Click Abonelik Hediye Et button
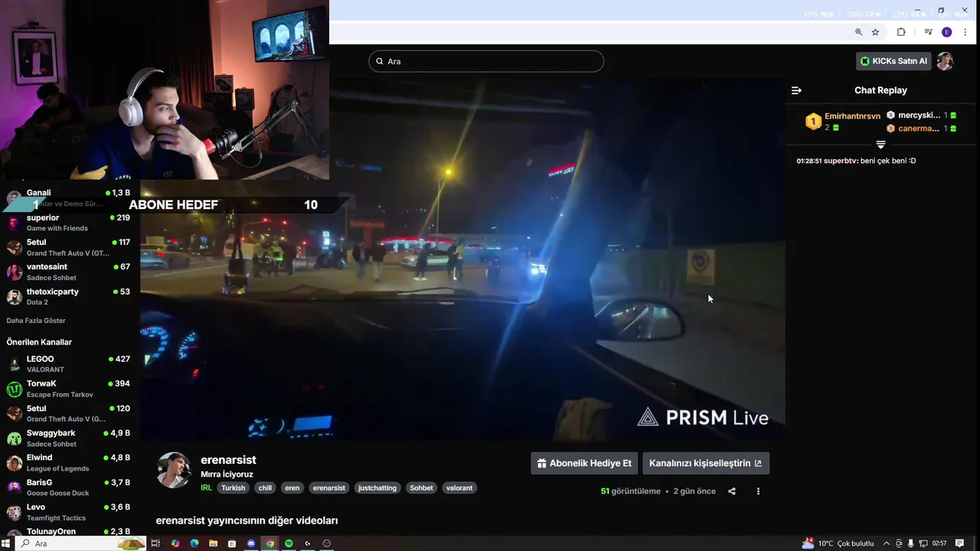The image size is (980, 551). [584, 463]
